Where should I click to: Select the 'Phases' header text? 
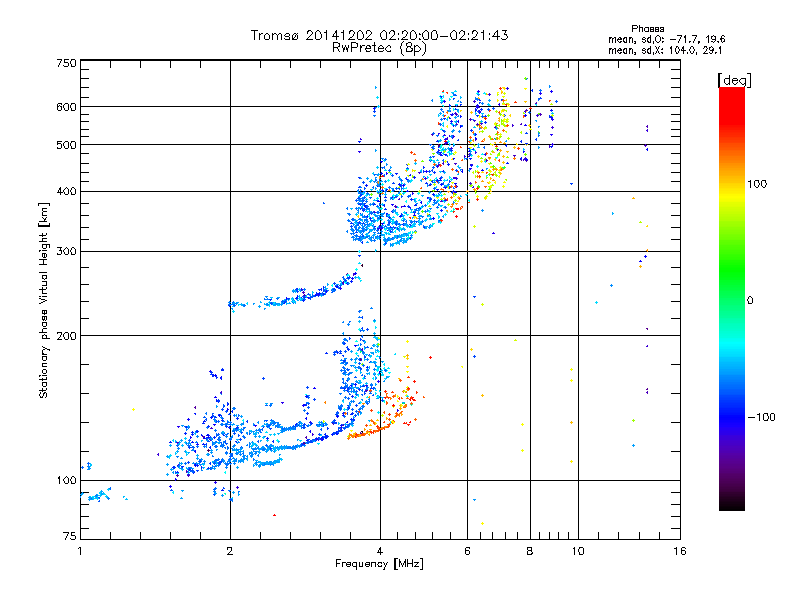click(x=647, y=29)
